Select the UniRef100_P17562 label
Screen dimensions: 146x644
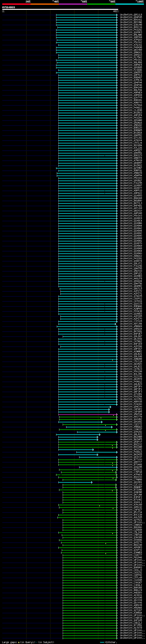pyautogui.click(x=131, y=57)
